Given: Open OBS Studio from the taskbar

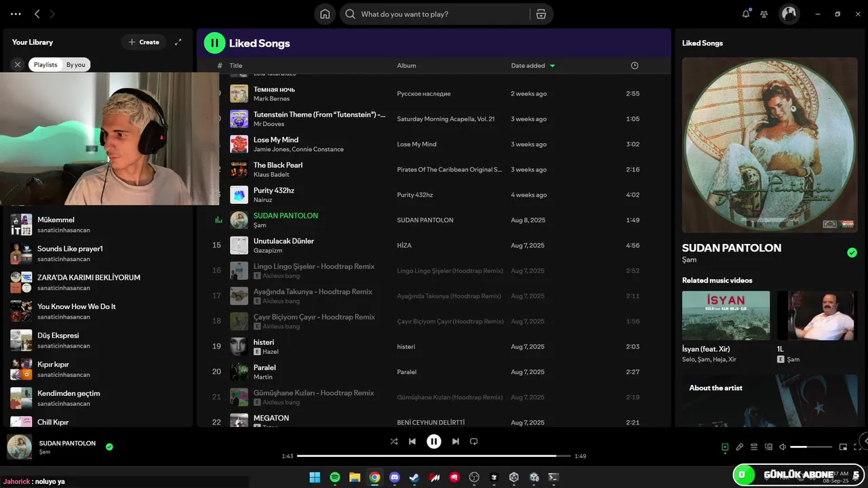Looking at the screenshot, I should click(474, 477).
